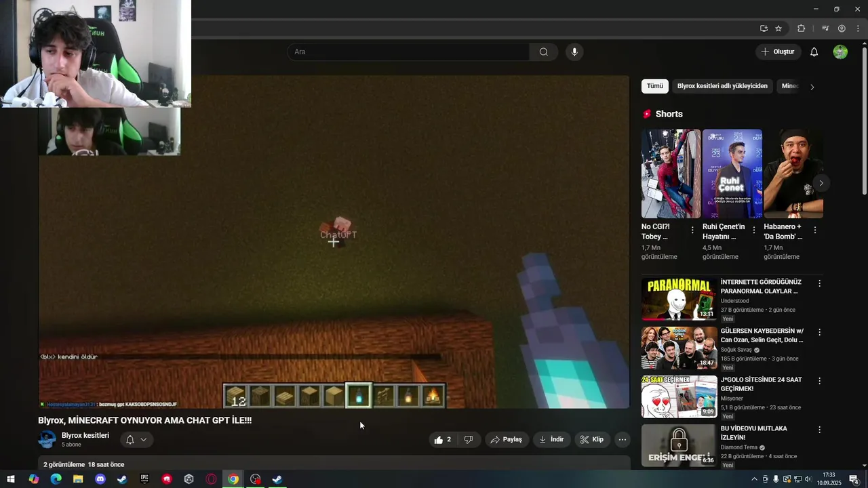868x488 pixels.
Task: Click the İndir download button
Action: tap(552, 440)
